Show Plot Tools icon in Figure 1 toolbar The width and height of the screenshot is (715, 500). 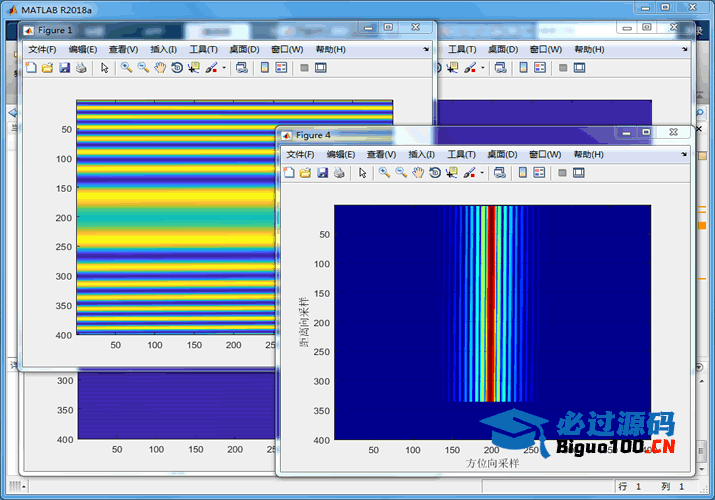point(321,68)
